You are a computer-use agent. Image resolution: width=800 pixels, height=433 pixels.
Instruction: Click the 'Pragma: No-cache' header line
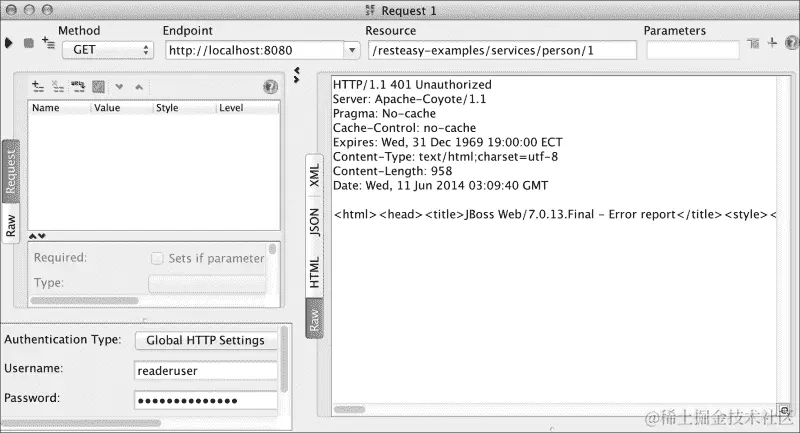pos(384,113)
